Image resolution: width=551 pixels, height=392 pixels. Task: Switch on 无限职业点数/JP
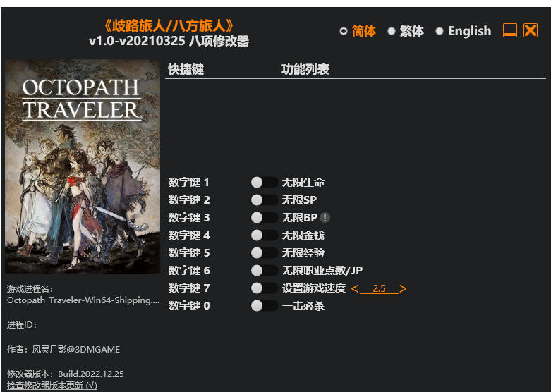pyautogui.click(x=265, y=270)
